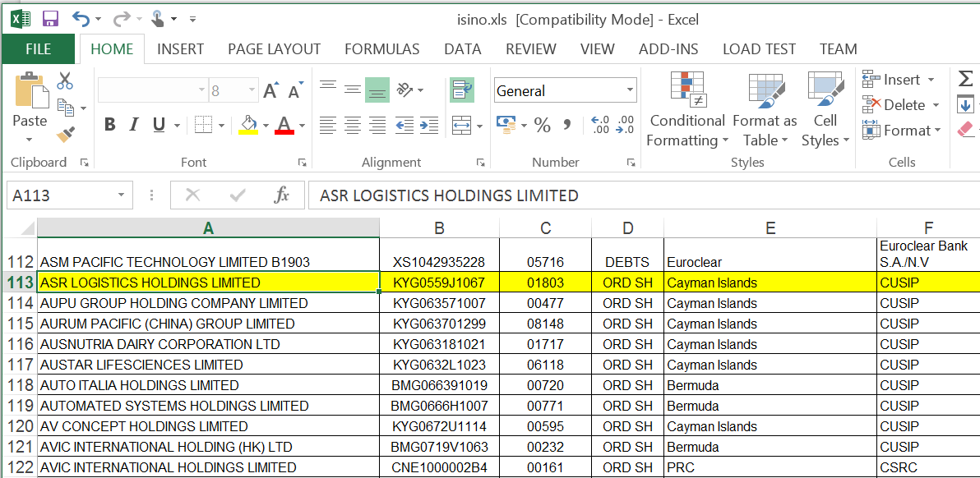
Task: Click the Orientation text-angle icon
Action: pos(406,90)
